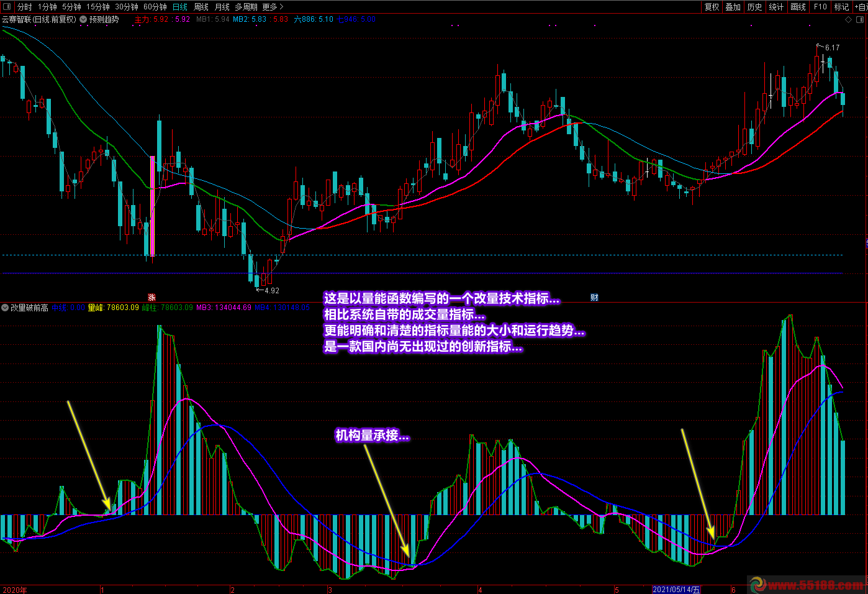Select the 分时 intraday tab
868x594 pixels.
[x=24, y=7]
